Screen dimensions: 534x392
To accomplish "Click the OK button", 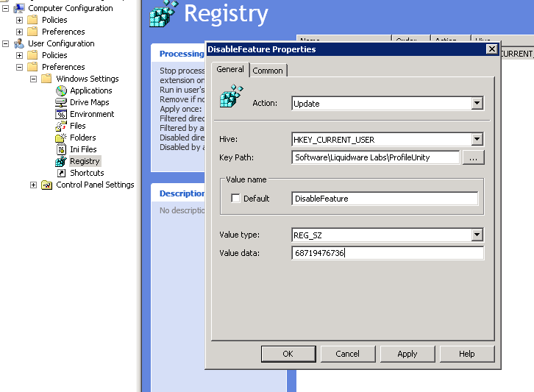I will click(288, 354).
